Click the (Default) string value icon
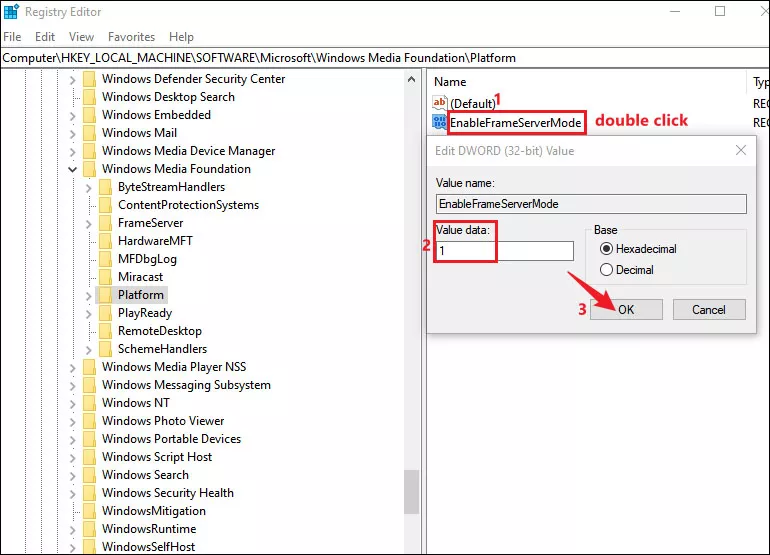 click(440, 103)
